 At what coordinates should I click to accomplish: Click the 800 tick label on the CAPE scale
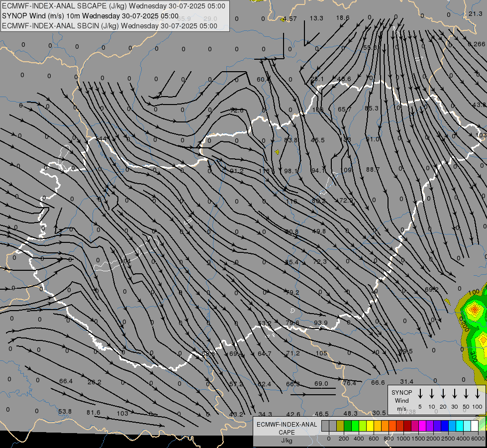tap(388, 439)
